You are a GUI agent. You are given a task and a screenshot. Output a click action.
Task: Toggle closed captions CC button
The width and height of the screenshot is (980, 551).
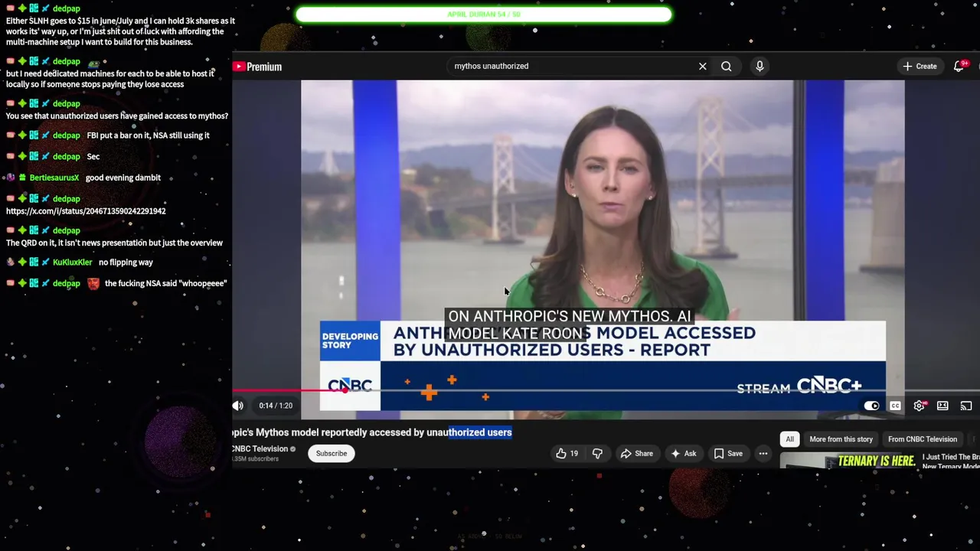(895, 406)
